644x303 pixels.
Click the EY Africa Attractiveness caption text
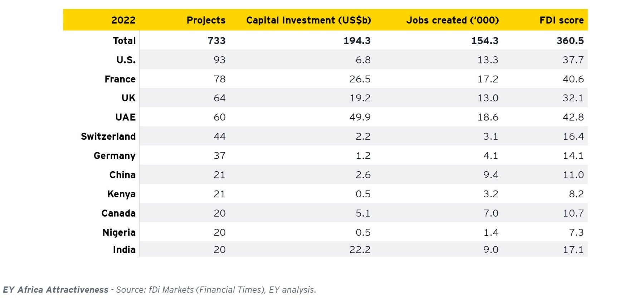[55, 290]
